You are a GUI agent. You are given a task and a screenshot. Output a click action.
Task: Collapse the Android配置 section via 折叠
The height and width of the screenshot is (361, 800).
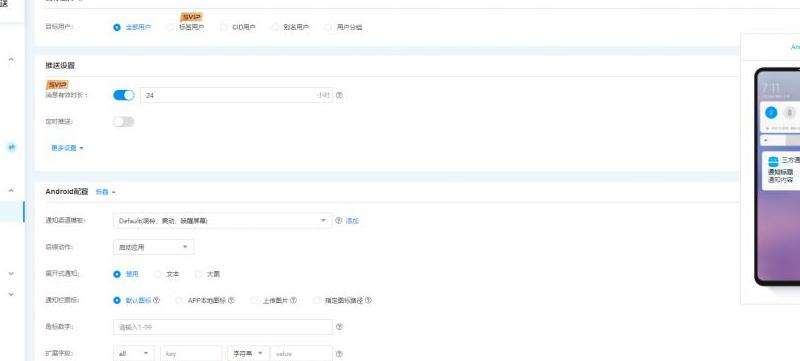tap(105, 192)
